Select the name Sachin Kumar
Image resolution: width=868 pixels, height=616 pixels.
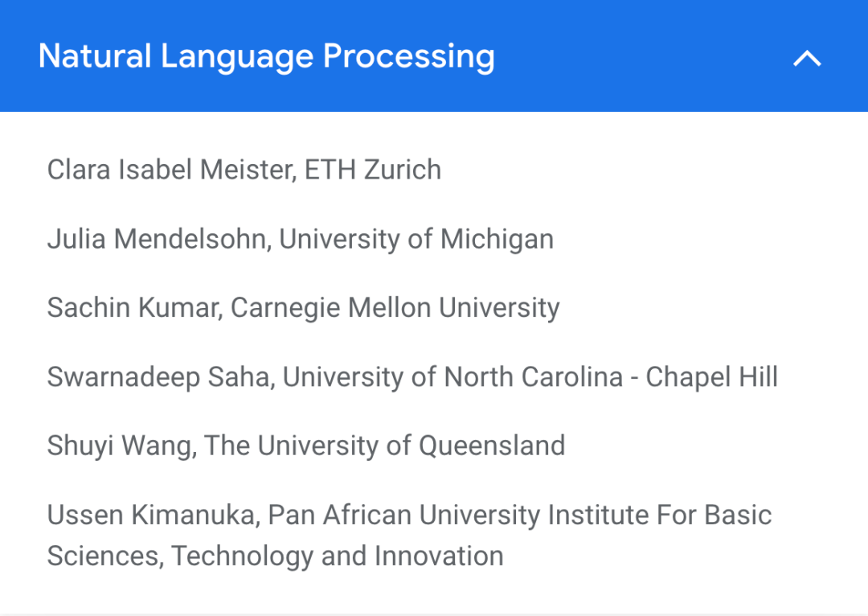point(133,308)
